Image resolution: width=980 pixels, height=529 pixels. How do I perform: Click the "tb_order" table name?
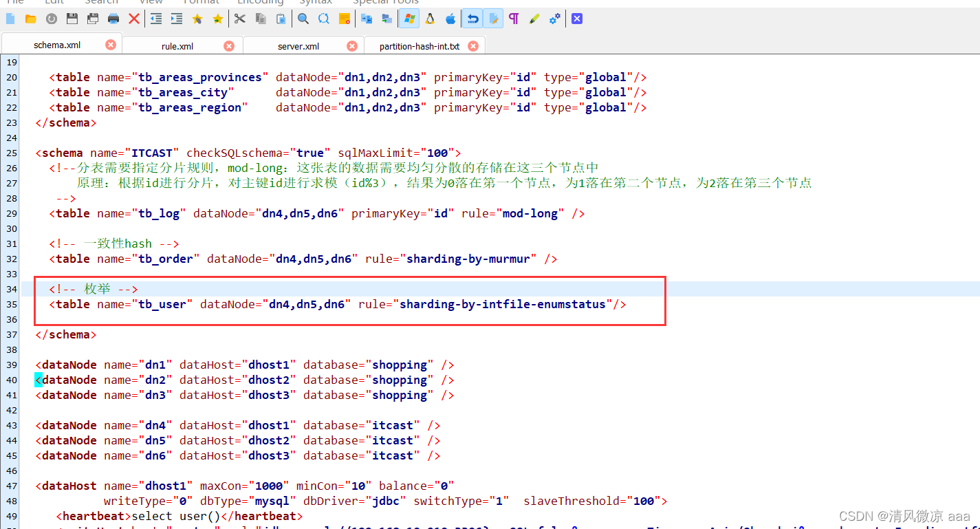[166, 259]
